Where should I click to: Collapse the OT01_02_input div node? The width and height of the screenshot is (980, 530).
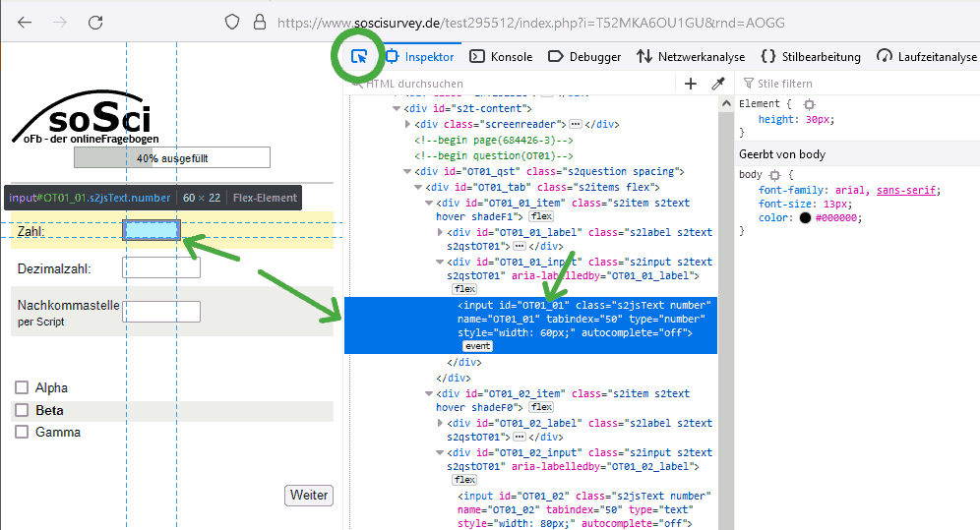pos(440,452)
